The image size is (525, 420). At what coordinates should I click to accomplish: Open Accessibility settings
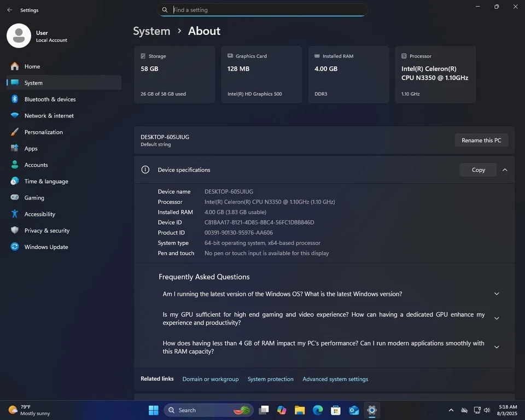pos(39,214)
